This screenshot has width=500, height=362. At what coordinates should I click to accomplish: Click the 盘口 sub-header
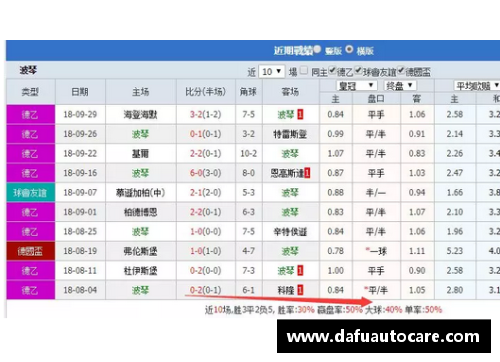[x=376, y=99]
